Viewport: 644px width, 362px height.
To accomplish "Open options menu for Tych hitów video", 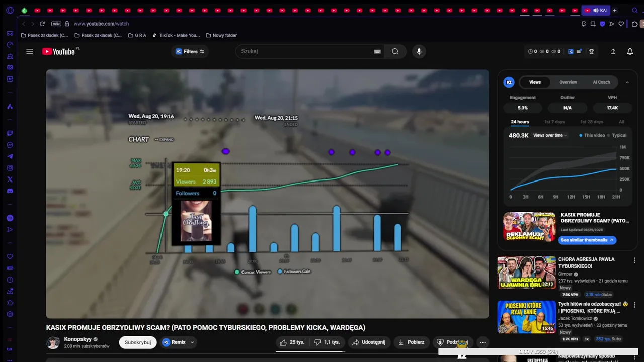I will 634,305.
